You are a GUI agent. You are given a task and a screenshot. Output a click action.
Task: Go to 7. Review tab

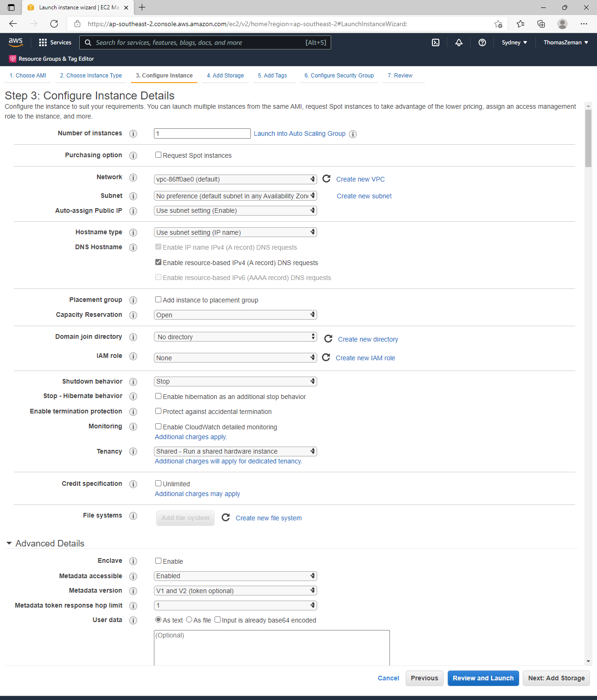pyautogui.click(x=400, y=76)
